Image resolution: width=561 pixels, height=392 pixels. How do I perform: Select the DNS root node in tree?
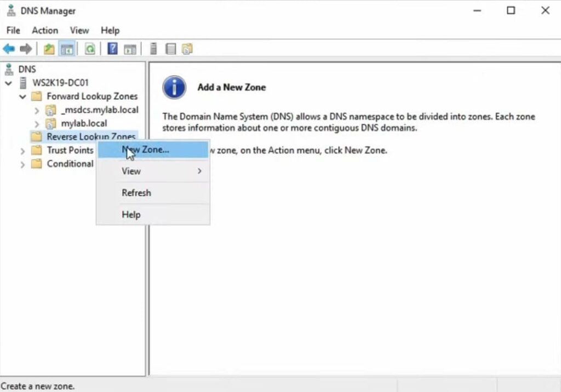[x=27, y=69]
